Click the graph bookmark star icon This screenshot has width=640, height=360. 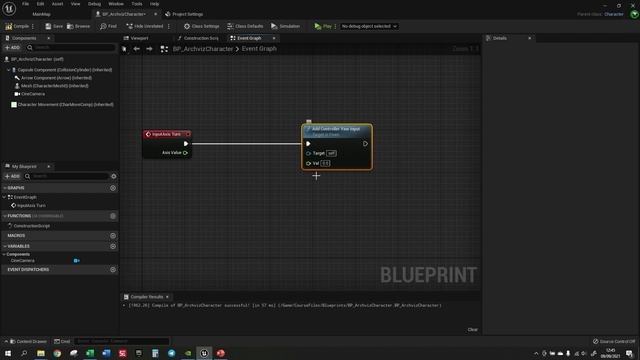[x=124, y=49]
